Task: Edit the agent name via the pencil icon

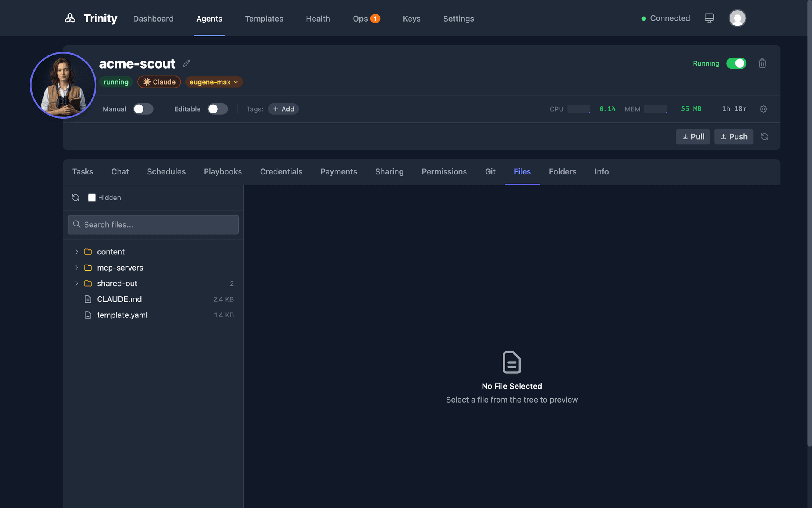Action: click(x=187, y=63)
